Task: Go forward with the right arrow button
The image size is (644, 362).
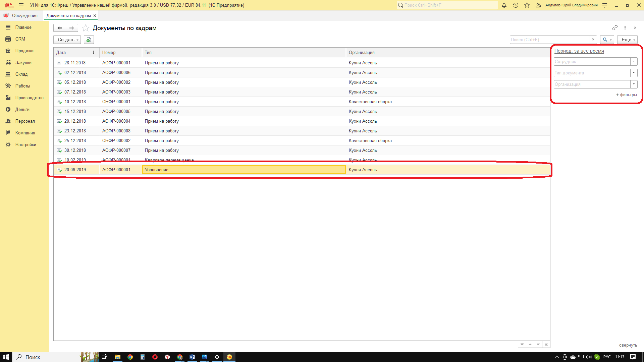Action: coord(72,28)
